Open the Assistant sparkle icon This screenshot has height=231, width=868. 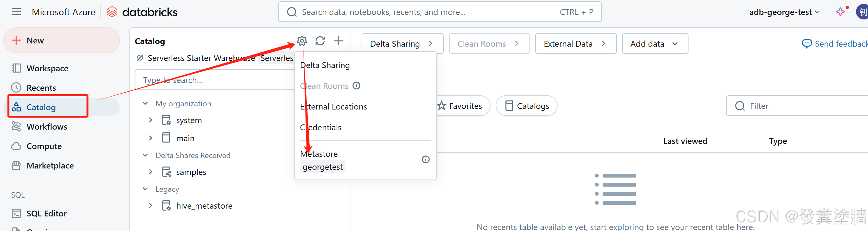click(x=840, y=12)
